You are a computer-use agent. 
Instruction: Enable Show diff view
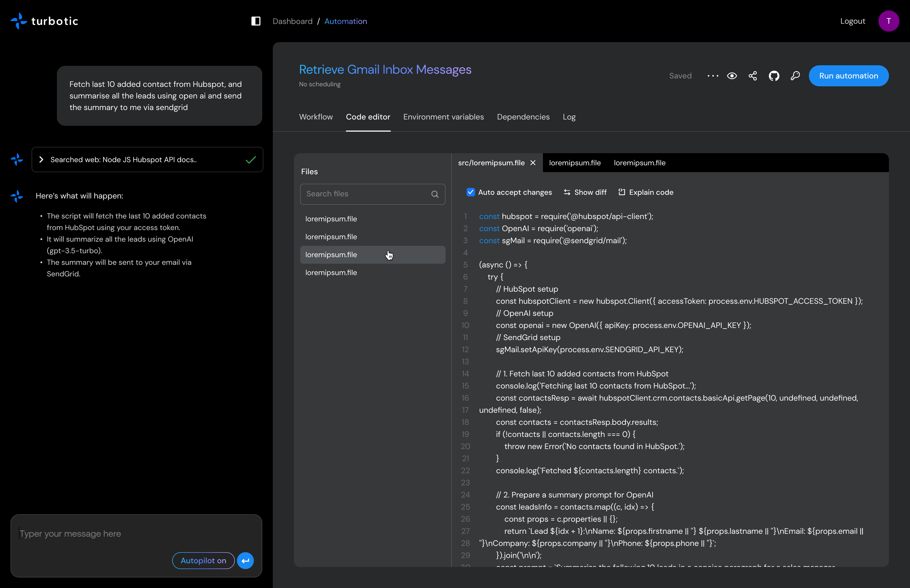click(585, 192)
